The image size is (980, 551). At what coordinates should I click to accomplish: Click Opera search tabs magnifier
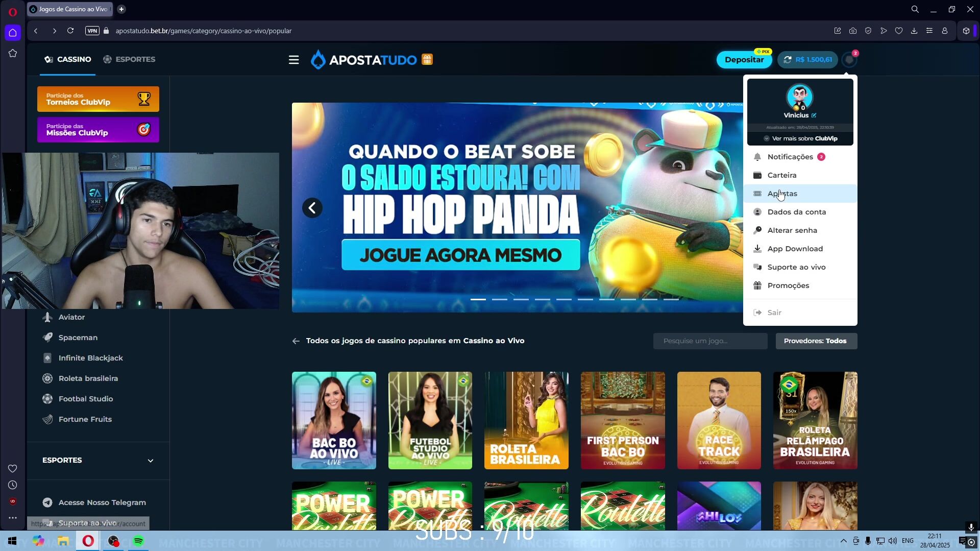click(x=915, y=9)
